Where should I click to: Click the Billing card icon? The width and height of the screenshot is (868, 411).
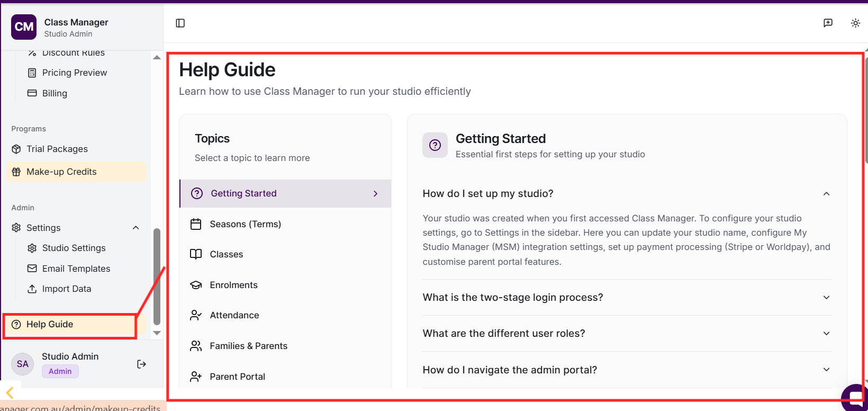32,93
